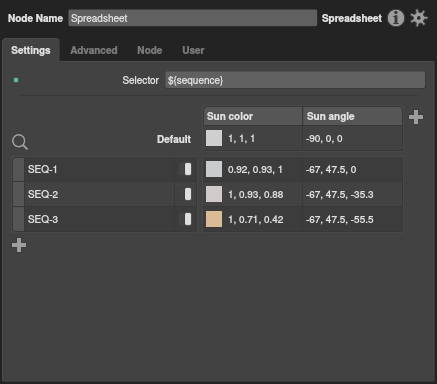Image resolution: width=437 pixels, height=384 pixels.
Task: Click angle value -67, 47.5, -35.3
Action: pos(340,195)
